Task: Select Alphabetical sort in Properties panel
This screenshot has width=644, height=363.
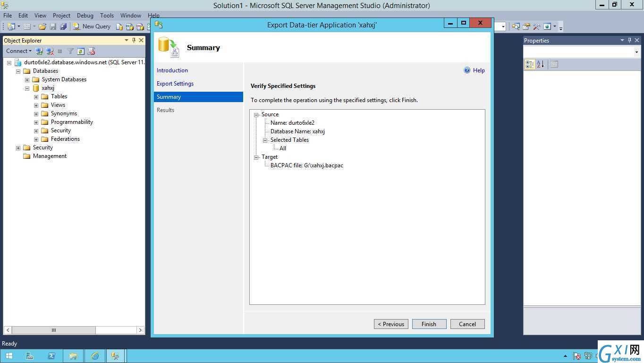Action: 541,64
